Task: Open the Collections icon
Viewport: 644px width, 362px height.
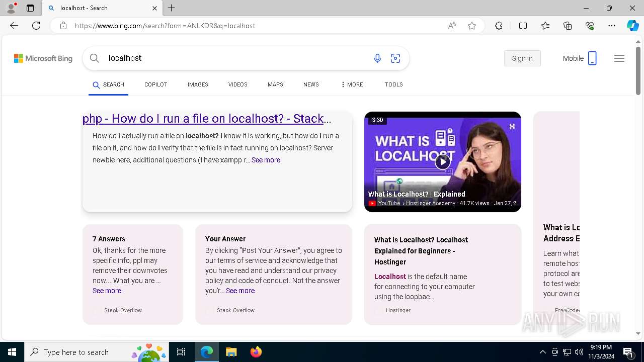Action: click(x=568, y=26)
